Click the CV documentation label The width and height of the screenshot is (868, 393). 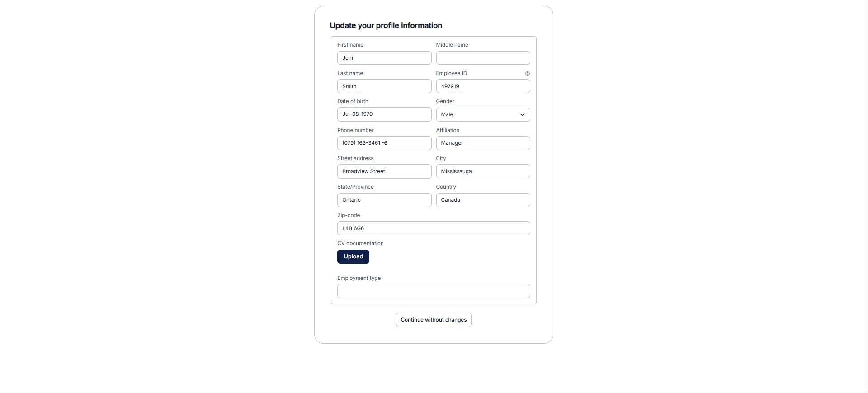pyautogui.click(x=360, y=243)
